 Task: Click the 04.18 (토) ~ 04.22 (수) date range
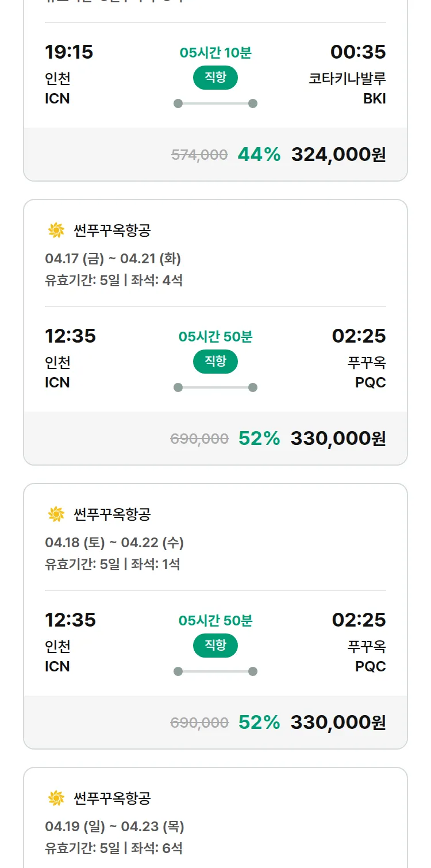tap(114, 543)
